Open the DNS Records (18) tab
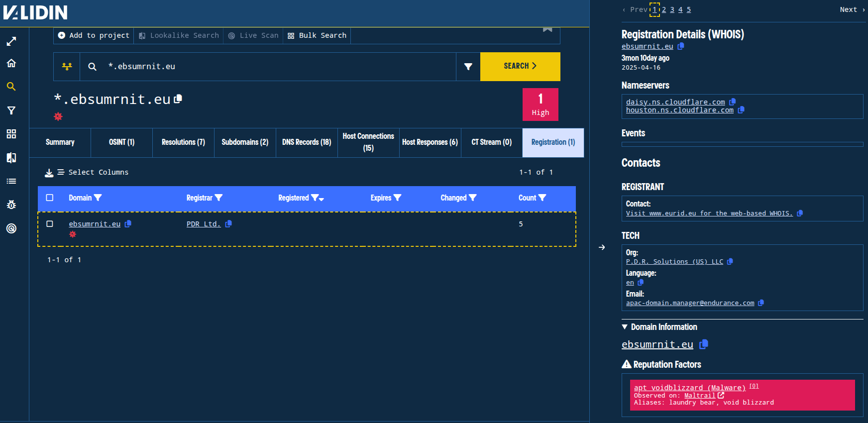This screenshot has height=423, width=868. pyautogui.click(x=307, y=142)
